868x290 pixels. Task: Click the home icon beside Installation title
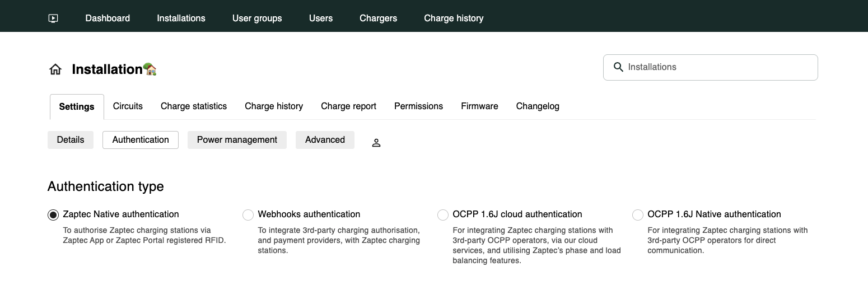click(55, 69)
